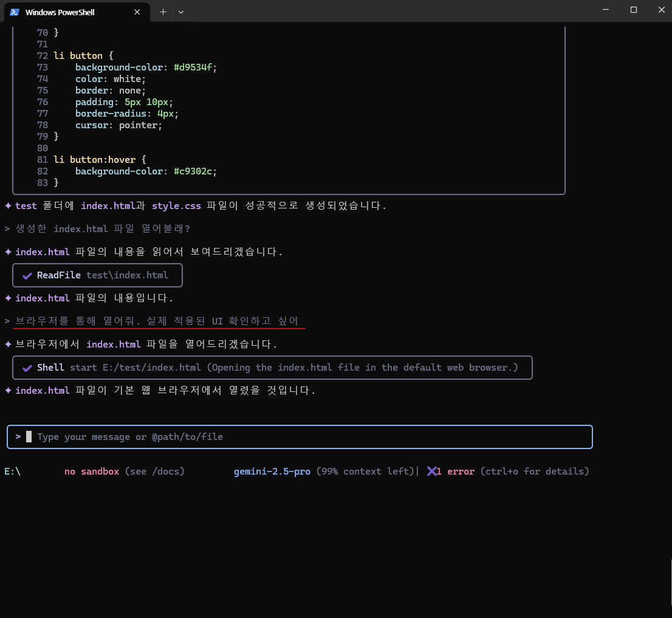Click the 'li button {' selector on line 72

84,56
